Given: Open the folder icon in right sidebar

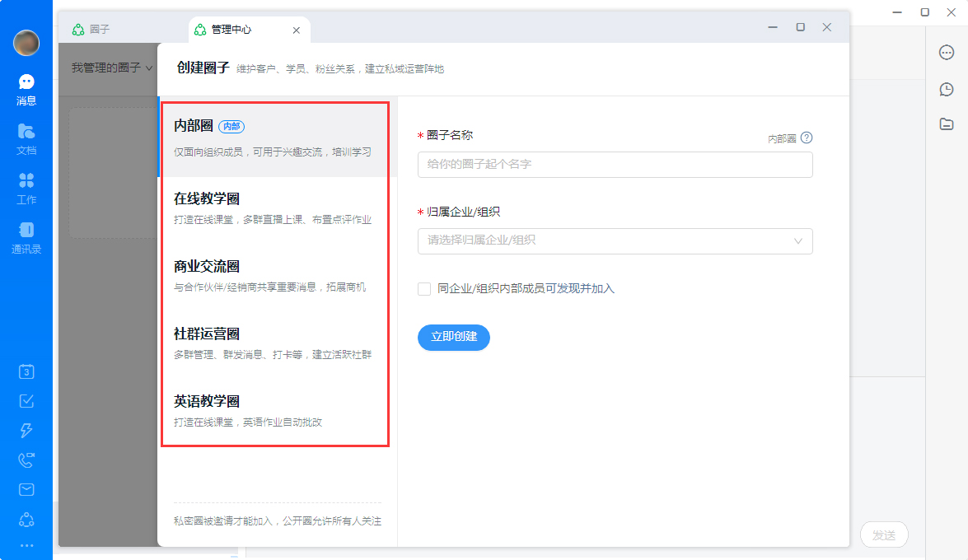Looking at the screenshot, I should [946, 124].
